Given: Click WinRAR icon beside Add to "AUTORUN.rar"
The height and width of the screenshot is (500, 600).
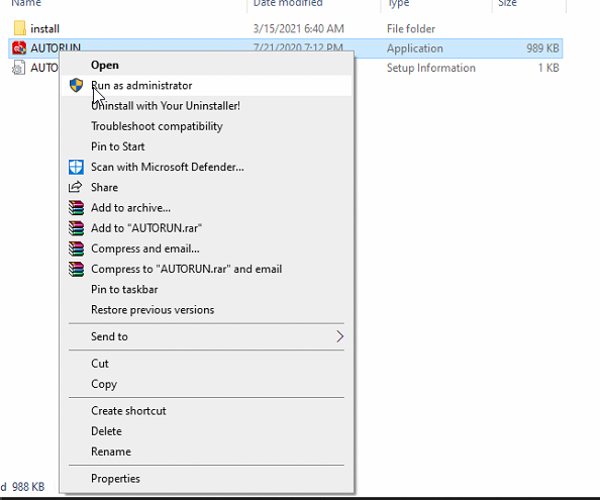Looking at the screenshot, I should [75, 228].
